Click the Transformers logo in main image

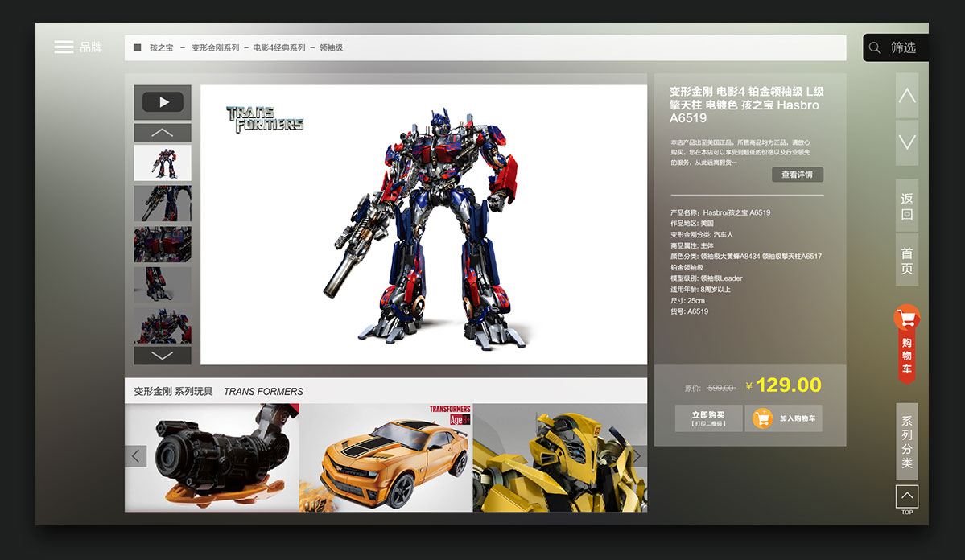[265, 119]
